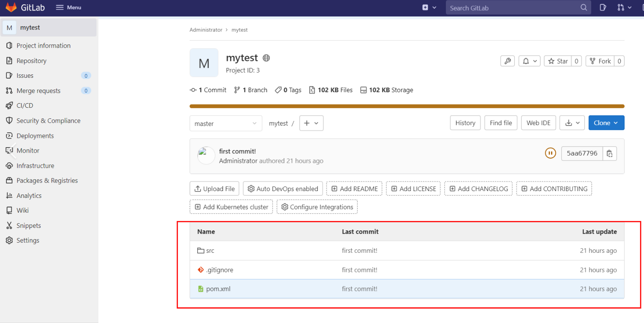644x323 pixels.
Task: Copy commit SHA clipboard icon
Action: click(x=610, y=153)
